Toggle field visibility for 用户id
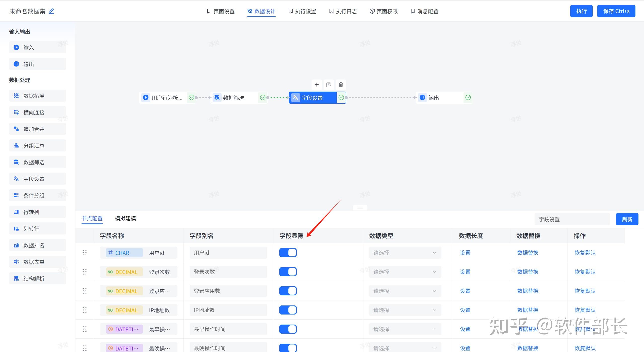 tap(288, 252)
